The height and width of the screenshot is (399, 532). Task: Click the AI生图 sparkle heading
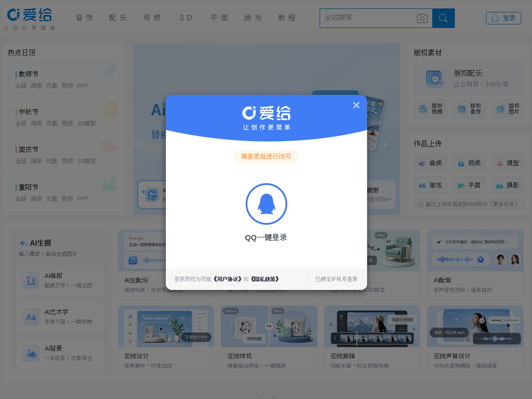(35, 243)
